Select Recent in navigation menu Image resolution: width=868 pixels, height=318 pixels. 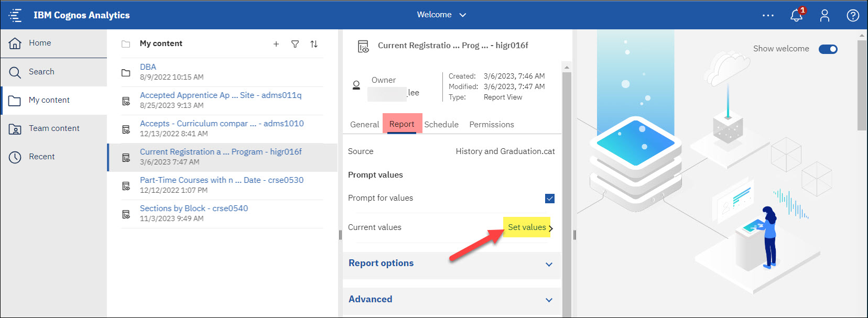(x=53, y=157)
